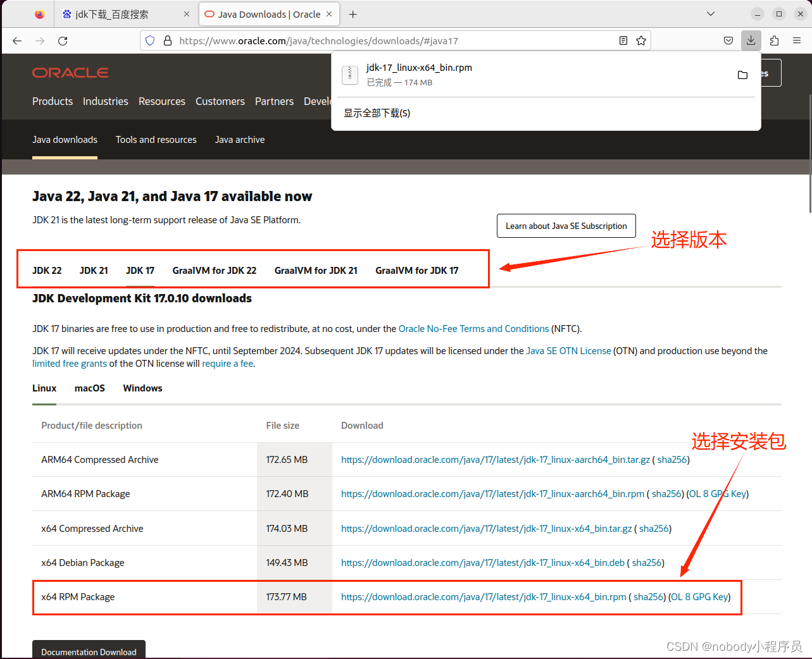Click Learn about Java SE Subscription button

point(566,226)
